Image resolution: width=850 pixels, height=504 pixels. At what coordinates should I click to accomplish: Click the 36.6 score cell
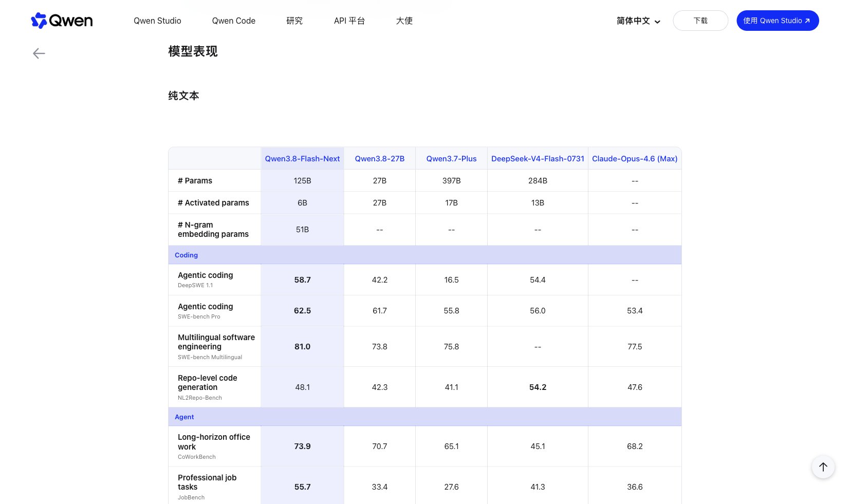(x=635, y=487)
